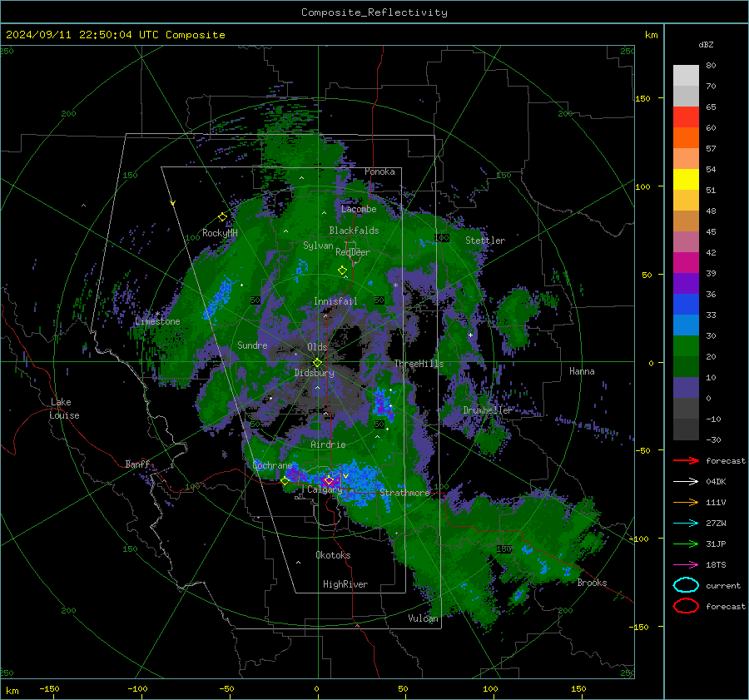Click the Okotoks town label
Screen dimensions: 749x700
pyautogui.click(x=333, y=555)
